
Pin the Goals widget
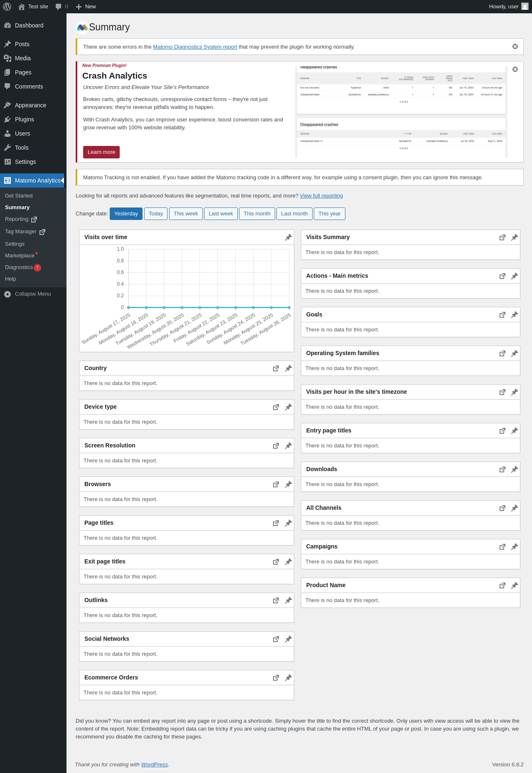point(514,315)
